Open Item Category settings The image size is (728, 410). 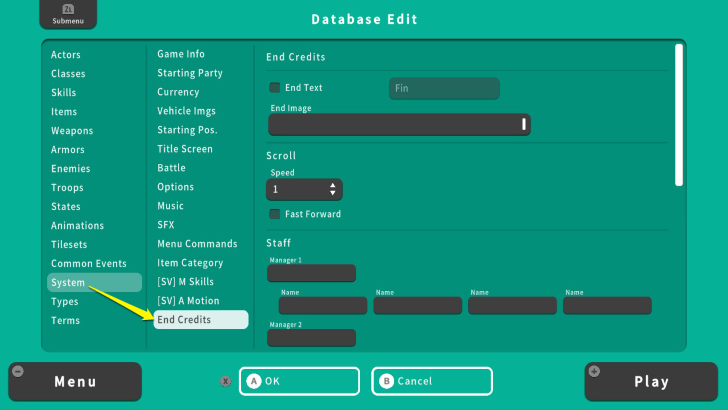[190, 263]
